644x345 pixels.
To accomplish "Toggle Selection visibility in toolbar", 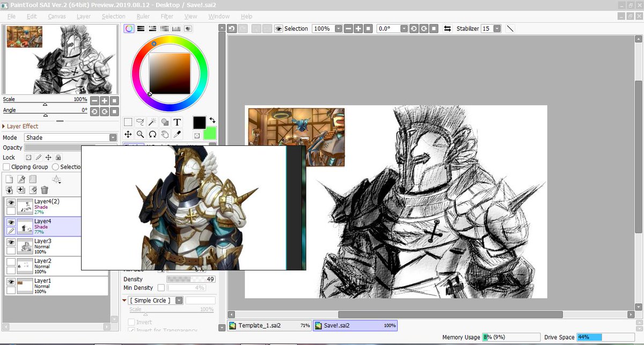I will coord(279,28).
